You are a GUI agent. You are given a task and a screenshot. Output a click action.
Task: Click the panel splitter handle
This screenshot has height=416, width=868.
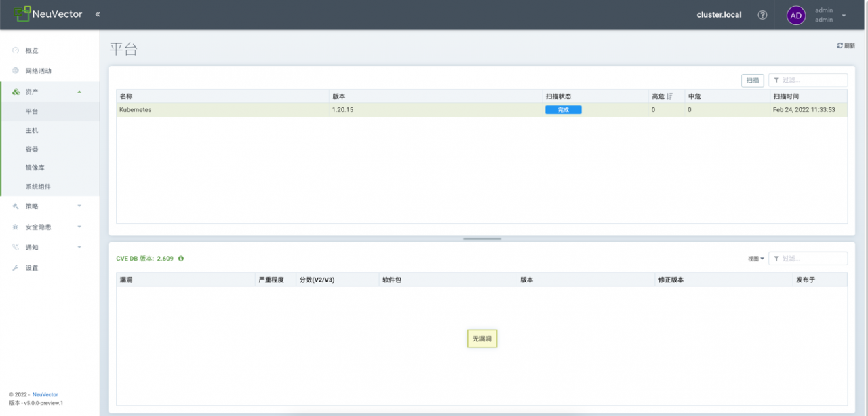pyautogui.click(x=482, y=239)
